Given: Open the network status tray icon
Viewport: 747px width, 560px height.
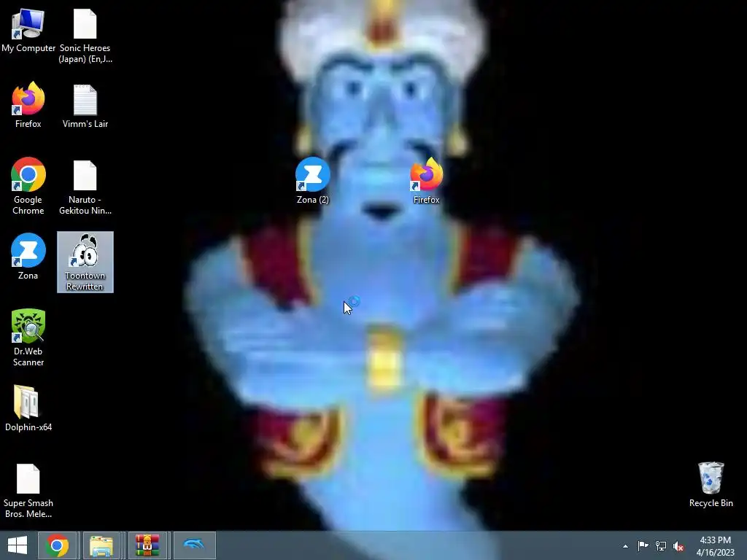Looking at the screenshot, I should click(x=661, y=545).
